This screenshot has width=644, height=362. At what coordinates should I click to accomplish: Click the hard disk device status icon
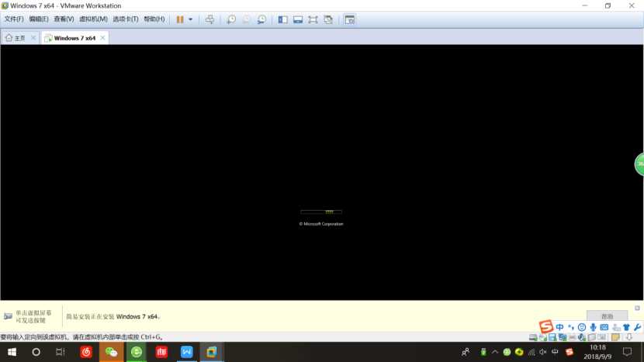[x=533, y=337]
